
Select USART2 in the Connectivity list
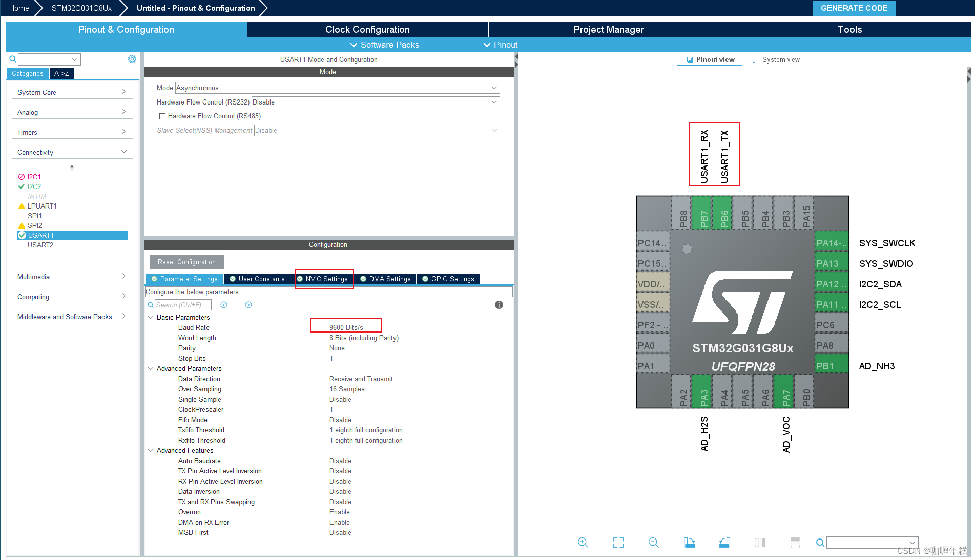40,245
